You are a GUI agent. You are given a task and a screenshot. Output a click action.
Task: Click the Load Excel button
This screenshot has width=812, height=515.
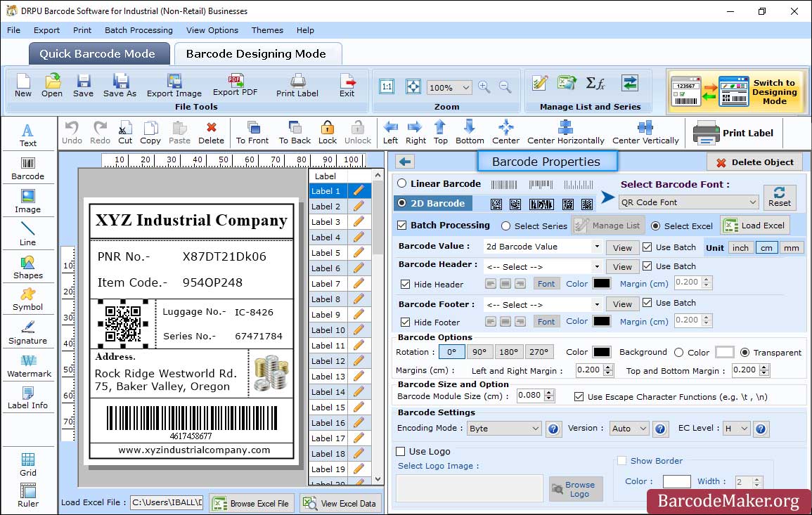point(755,225)
